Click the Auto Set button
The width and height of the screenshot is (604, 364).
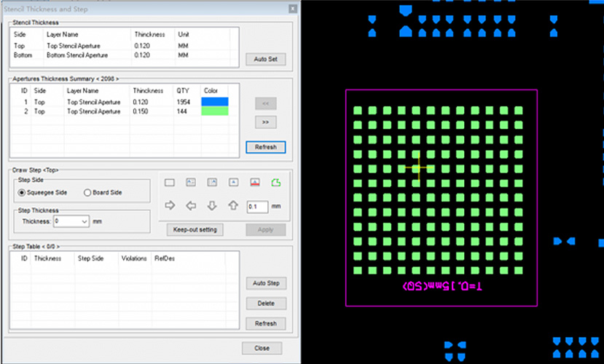click(265, 59)
